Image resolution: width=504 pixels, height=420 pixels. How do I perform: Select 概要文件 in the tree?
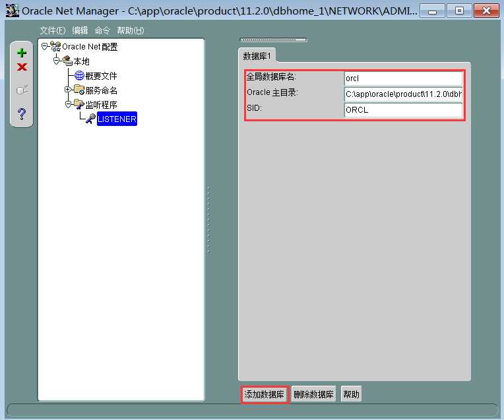[x=101, y=76]
